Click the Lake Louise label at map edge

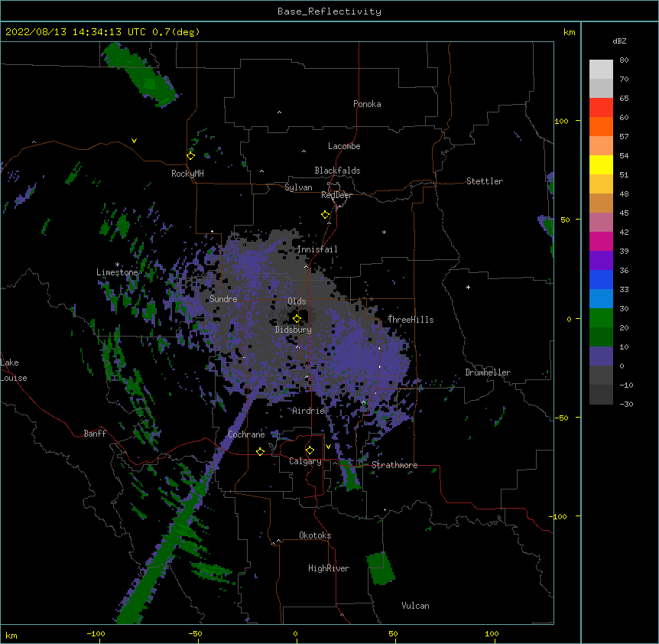(x=14, y=370)
